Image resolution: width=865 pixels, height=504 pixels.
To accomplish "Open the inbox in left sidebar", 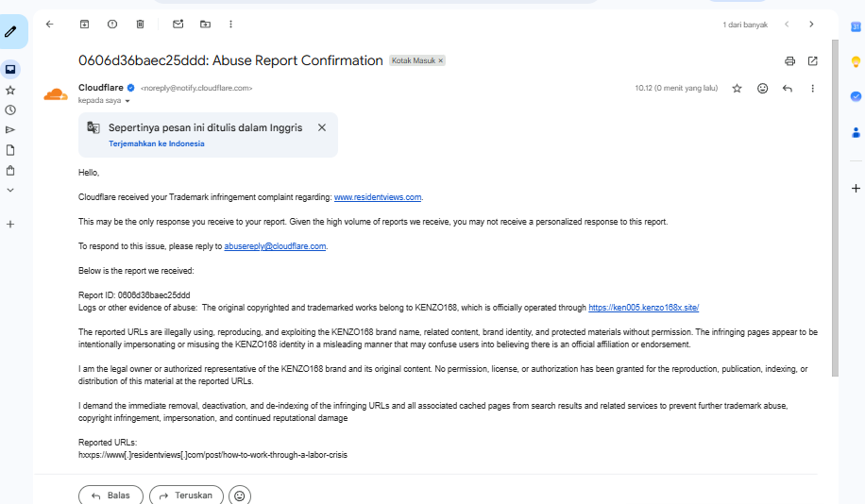I will point(10,70).
